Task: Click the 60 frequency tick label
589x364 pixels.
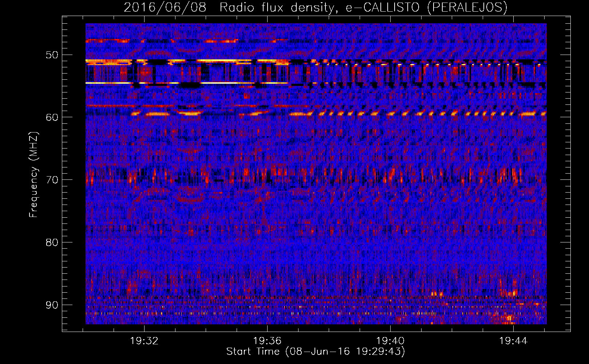Action: (52, 117)
